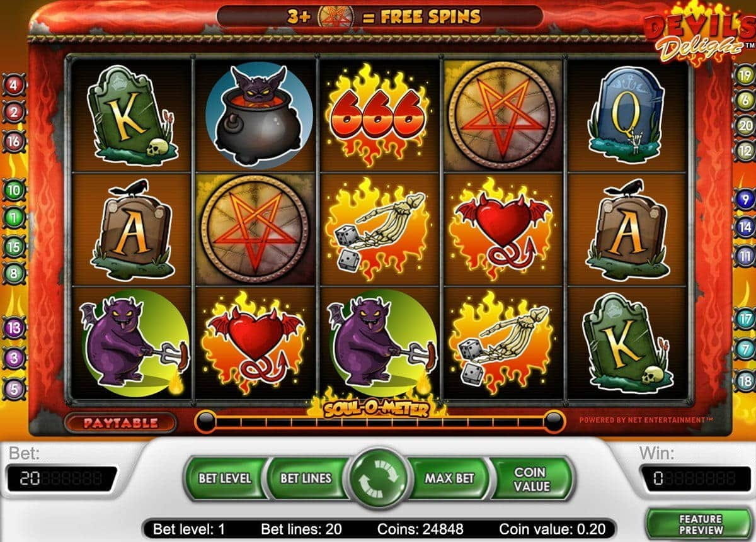The image size is (756, 542).
Task: Click the skeleton hand dice symbol in the center
Action: tap(379, 230)
